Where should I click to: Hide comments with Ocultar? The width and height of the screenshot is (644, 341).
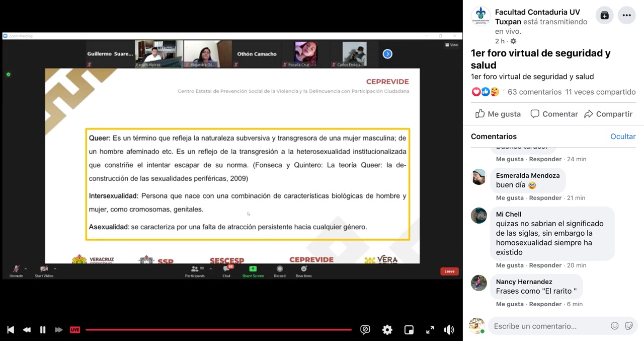click(623, 137)
